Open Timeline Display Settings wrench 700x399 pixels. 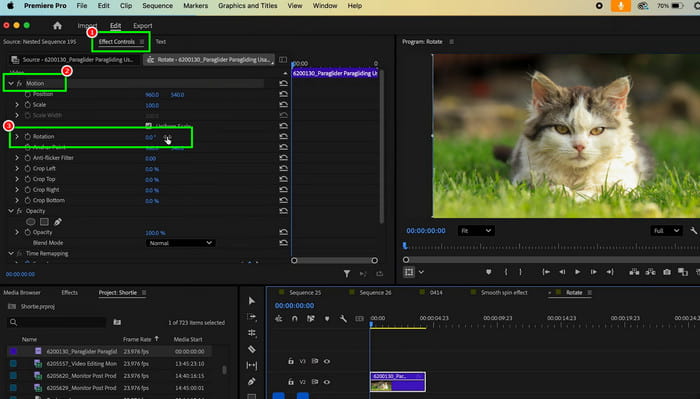pos(343,319)
